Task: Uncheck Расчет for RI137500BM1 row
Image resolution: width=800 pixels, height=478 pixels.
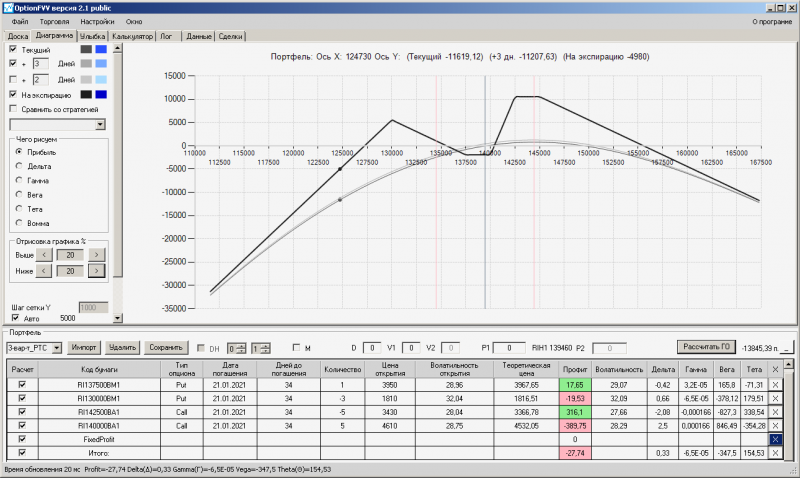Action: [22, 385]
